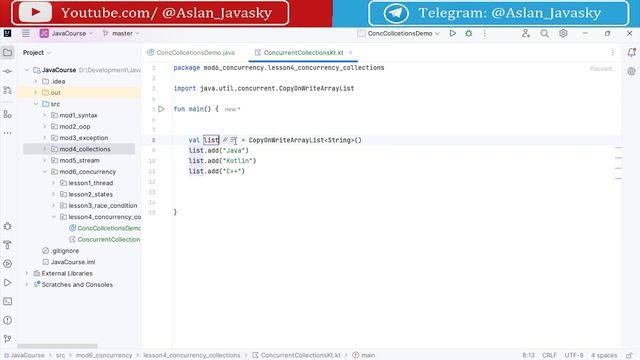
Task: Open more run actions menu
Action: click(x=484, y=33)
